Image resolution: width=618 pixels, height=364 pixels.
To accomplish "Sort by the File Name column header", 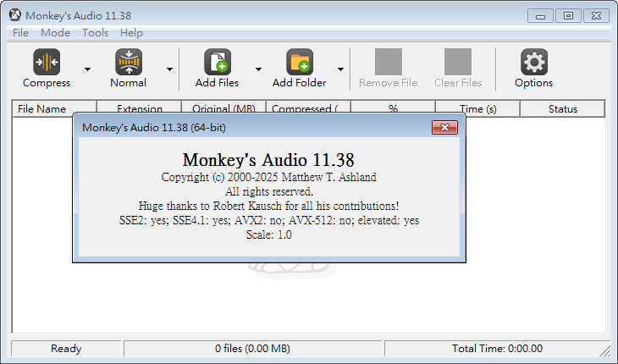I will pyautogui.click(x=54, y=108).
